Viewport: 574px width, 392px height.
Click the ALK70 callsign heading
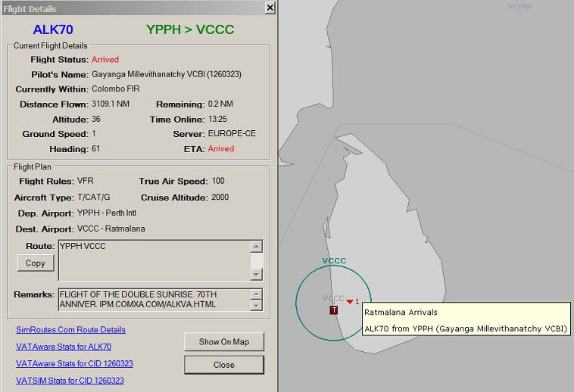53,30
